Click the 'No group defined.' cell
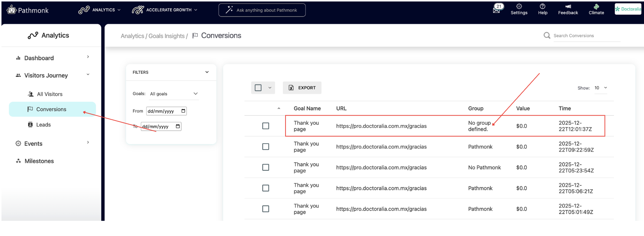Image resolution: width=644 pixels, height=236 pixels. [x=479, y=126]
